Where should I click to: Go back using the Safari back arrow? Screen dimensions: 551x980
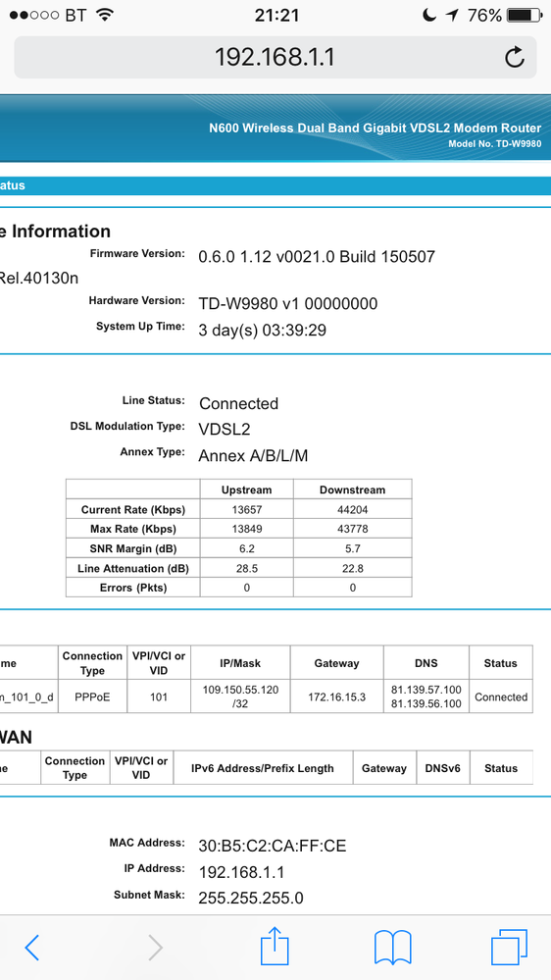point(32,948)
